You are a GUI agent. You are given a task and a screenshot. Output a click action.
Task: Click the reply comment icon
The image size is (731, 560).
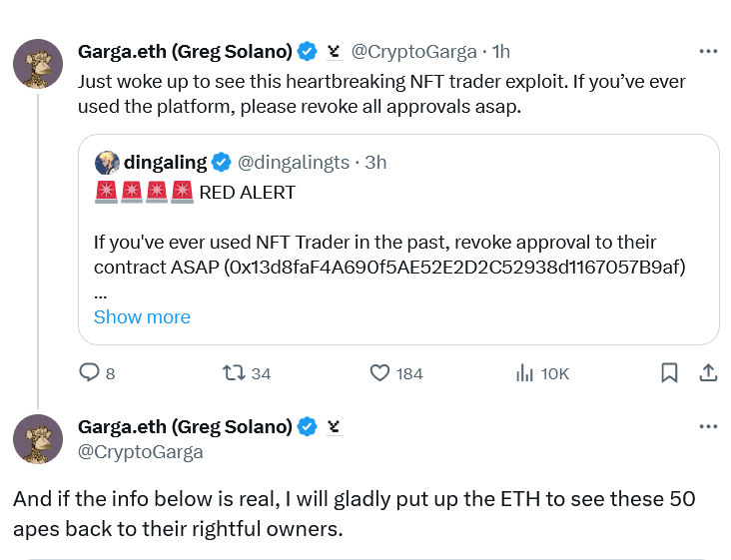90,373
